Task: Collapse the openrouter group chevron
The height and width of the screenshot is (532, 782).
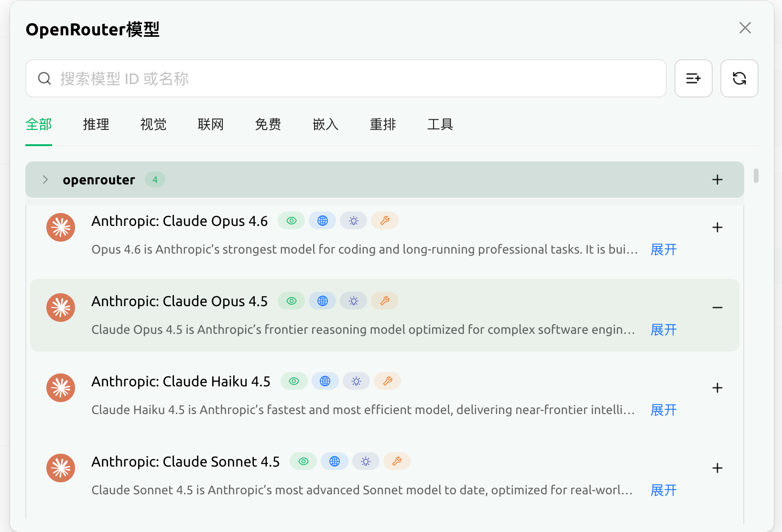Action: click(x=45, y=180)
